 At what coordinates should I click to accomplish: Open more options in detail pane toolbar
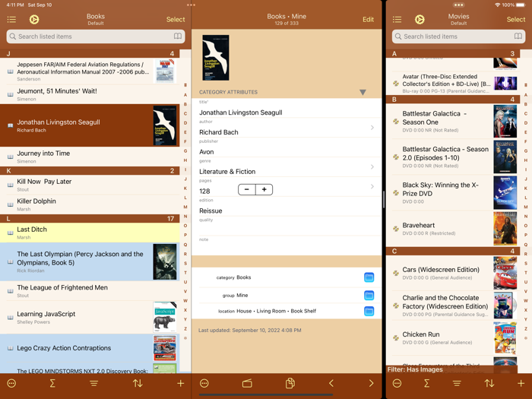204,383
